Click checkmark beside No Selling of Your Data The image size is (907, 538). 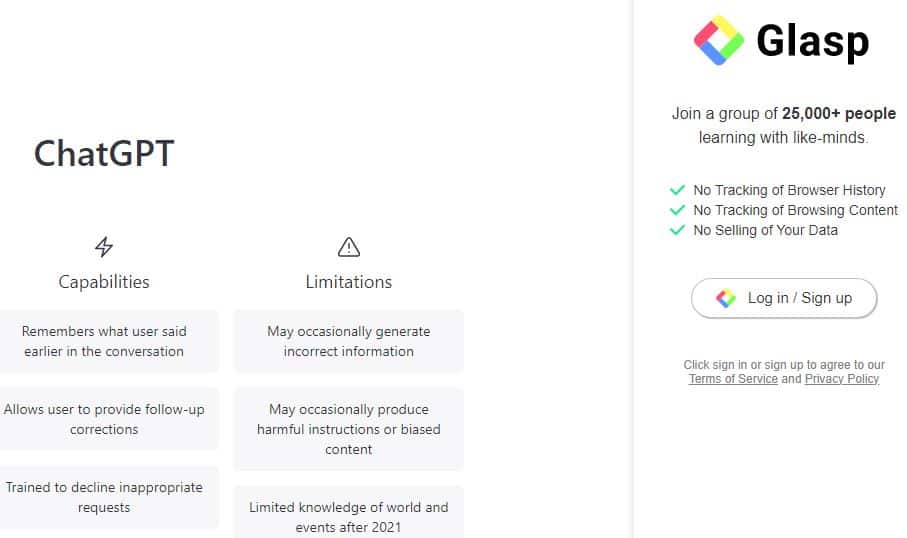[677, 230]
